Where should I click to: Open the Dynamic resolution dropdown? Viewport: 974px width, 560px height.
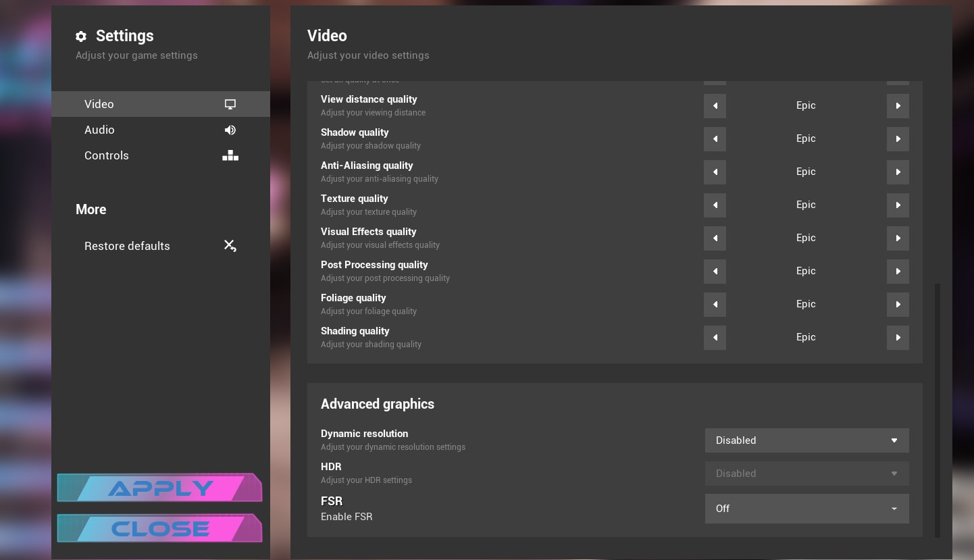[x=807, y=440]
